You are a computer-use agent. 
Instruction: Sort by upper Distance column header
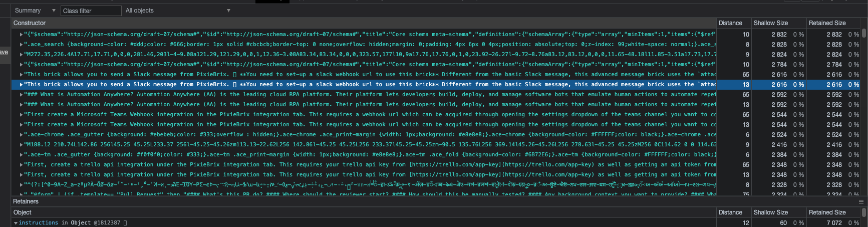pyautogui.click(x=733, y=23)
